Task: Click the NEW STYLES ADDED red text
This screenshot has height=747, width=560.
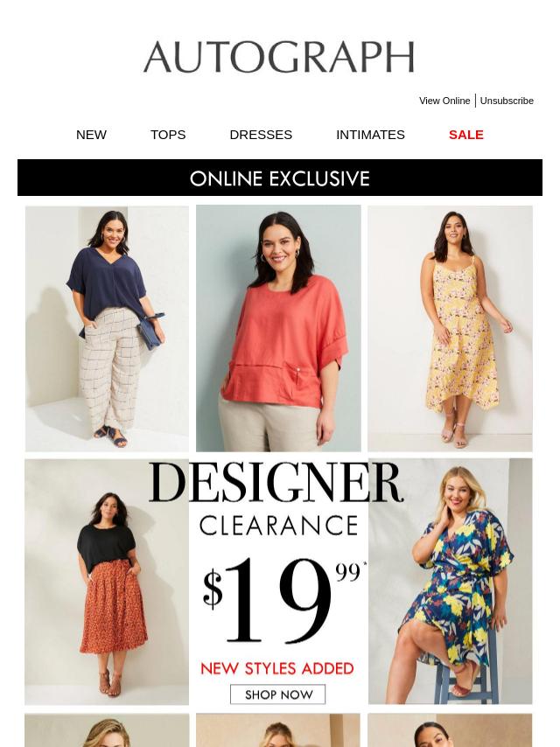Action: [277, 668]
